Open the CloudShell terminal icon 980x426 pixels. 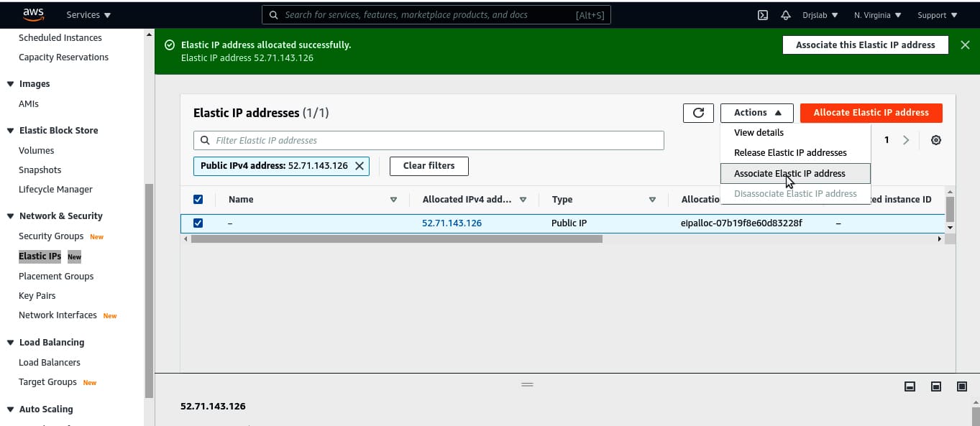click(x=763, y=15)
